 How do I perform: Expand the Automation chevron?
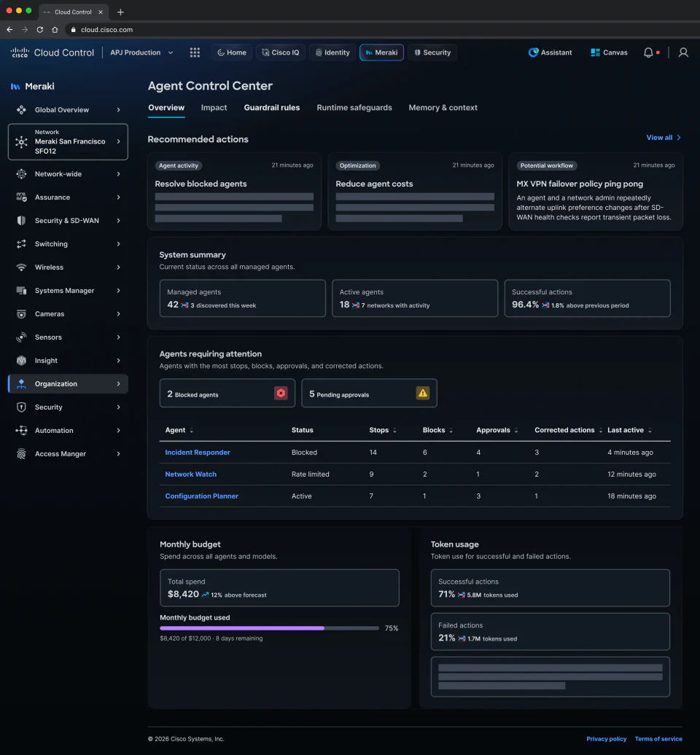[x=119, y=431]
